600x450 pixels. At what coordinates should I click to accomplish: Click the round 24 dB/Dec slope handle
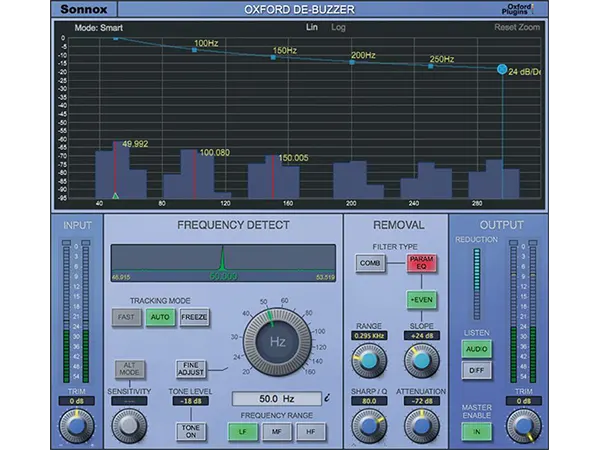[x=502, y=69]
